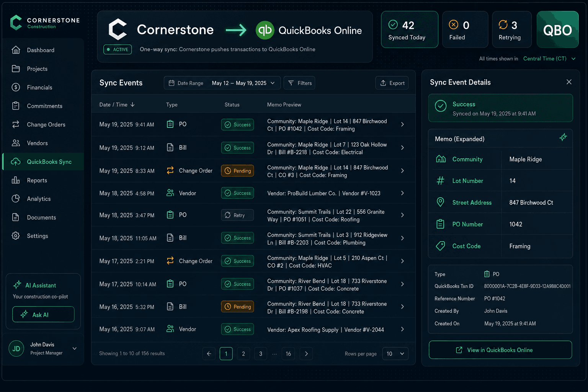Click 'Showing 1 to 10 of 156 results'
The width and height of the screenshot is (588, 392).
coord(132,353)
